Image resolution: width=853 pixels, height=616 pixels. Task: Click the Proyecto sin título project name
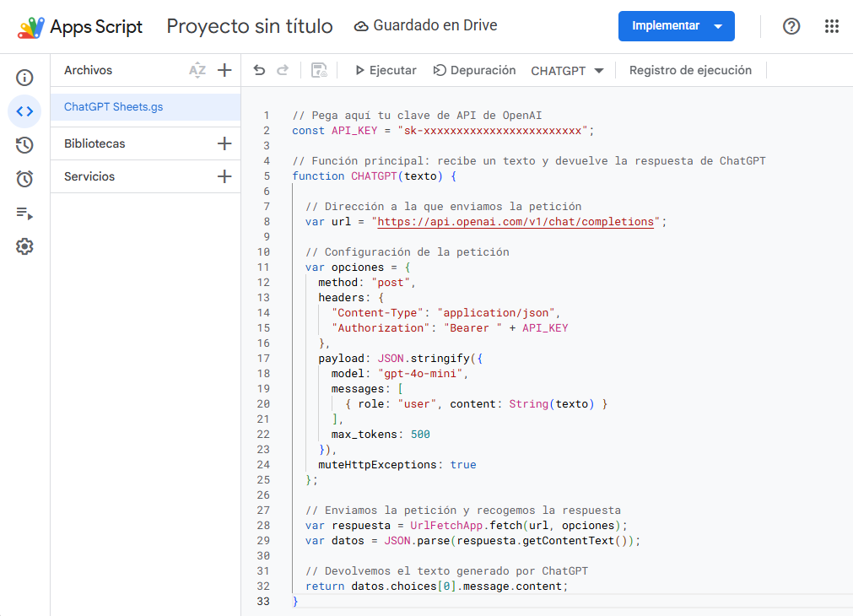[250, 26]
